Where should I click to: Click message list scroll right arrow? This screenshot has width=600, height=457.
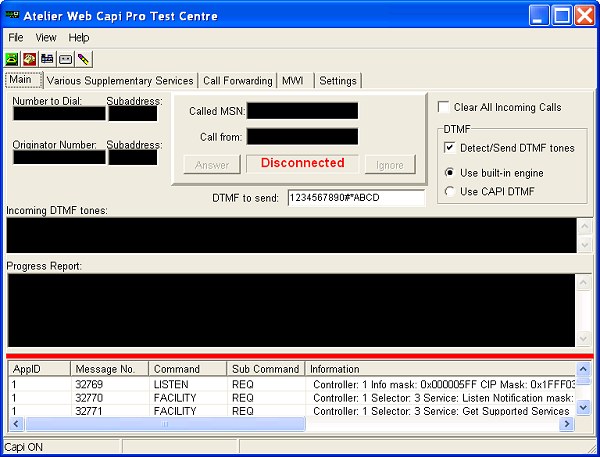[x=567, y=424]
